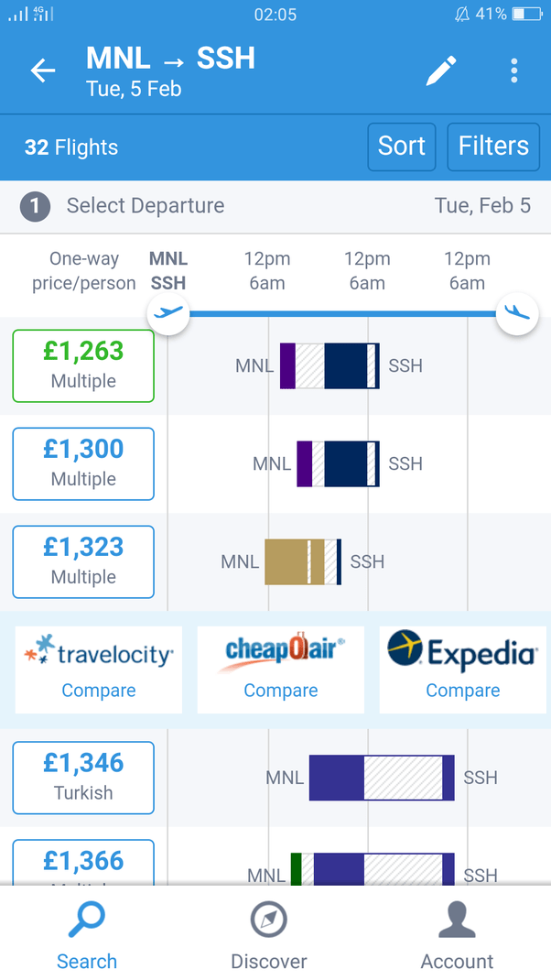
Task: Open the Filters panel
Action: [x=493, y=147]
